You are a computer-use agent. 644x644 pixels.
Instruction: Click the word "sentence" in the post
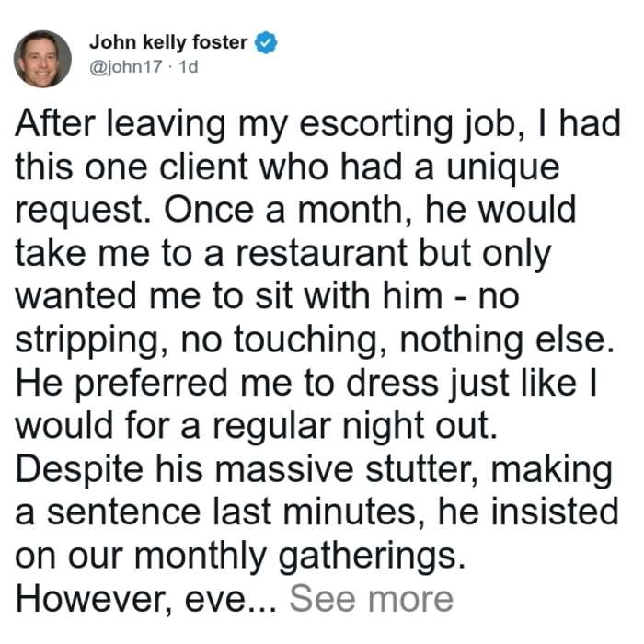pos(123,513)
